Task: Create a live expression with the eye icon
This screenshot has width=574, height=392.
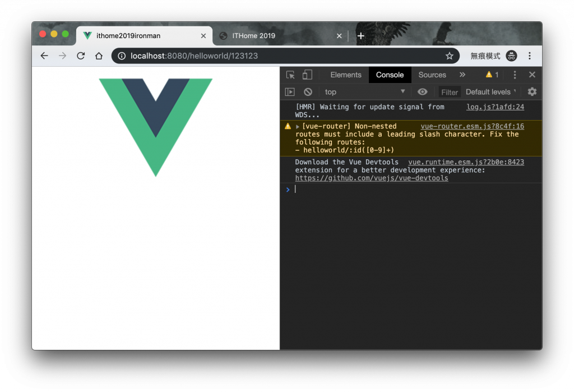Action: 423,92
